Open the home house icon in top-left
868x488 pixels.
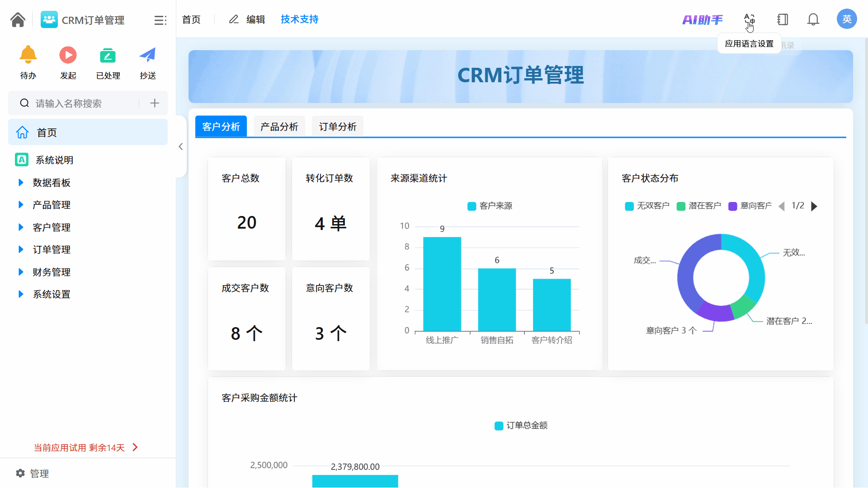(18, 20)
